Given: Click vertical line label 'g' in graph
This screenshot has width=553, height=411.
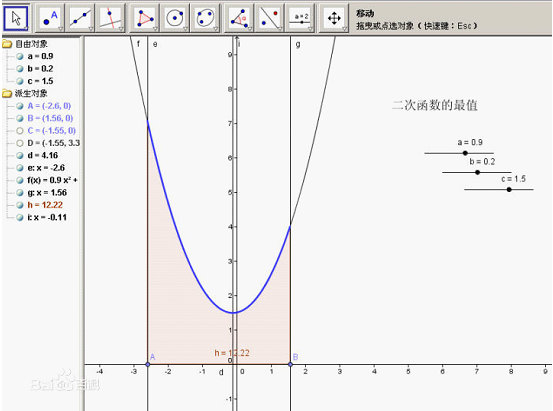Looking at the screenshot, I should [298, 44].
